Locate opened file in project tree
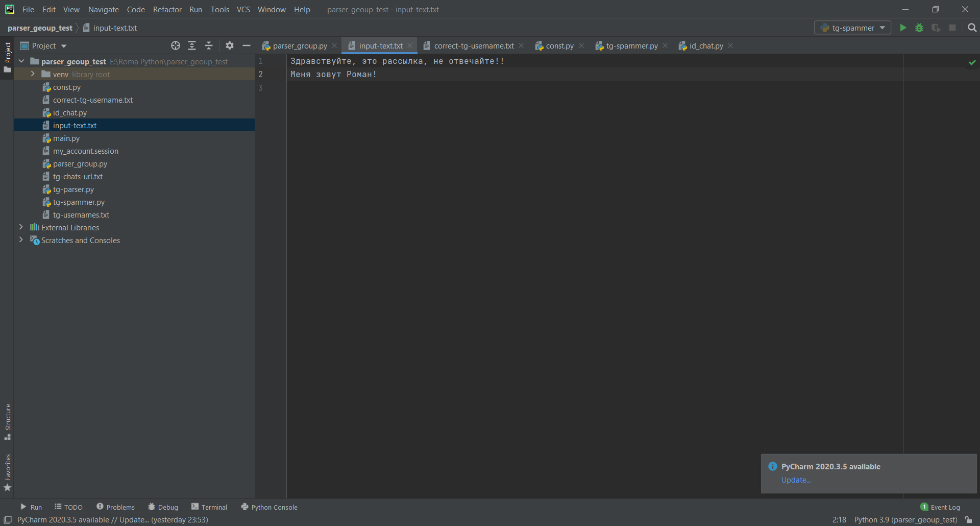980x526 pixels. tap(176, 45)
